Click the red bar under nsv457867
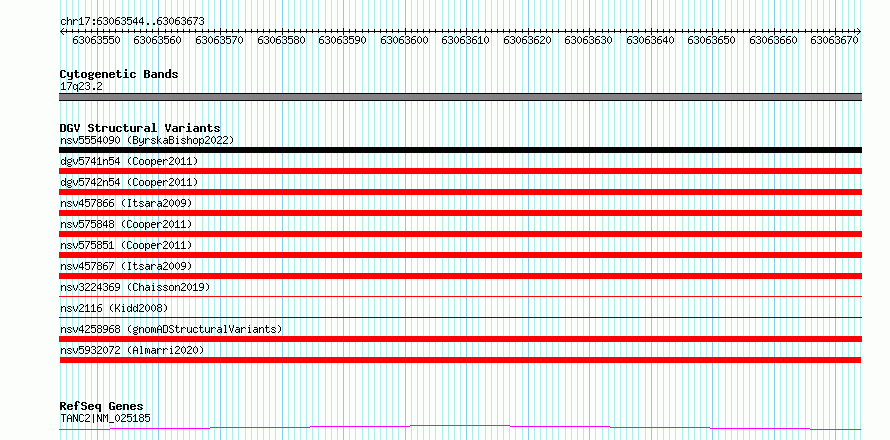This screenshot has height=440, width=890. [x=460, y=276]
